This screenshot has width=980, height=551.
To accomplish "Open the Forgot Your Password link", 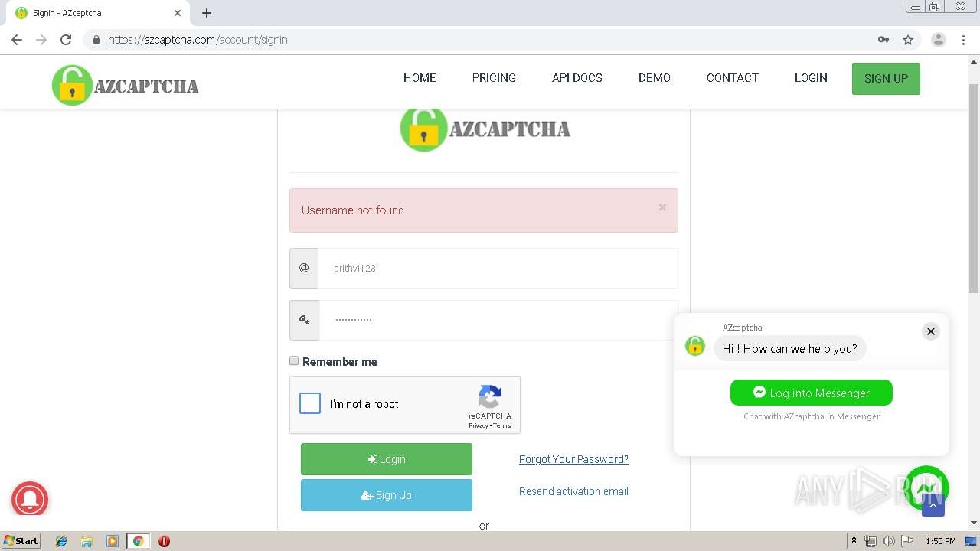I will coord(573,459).
